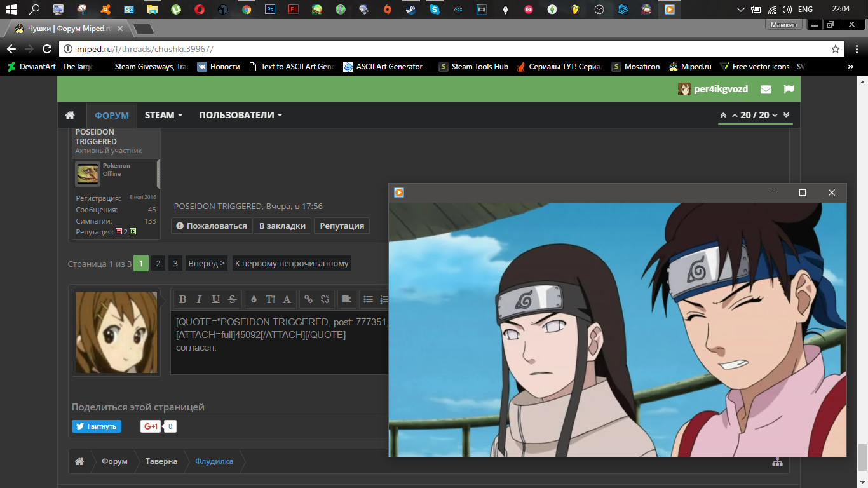The image size is (868, 488).
Task: Toggle underline formatting in the reply editor
Action: tap(215, 299)
